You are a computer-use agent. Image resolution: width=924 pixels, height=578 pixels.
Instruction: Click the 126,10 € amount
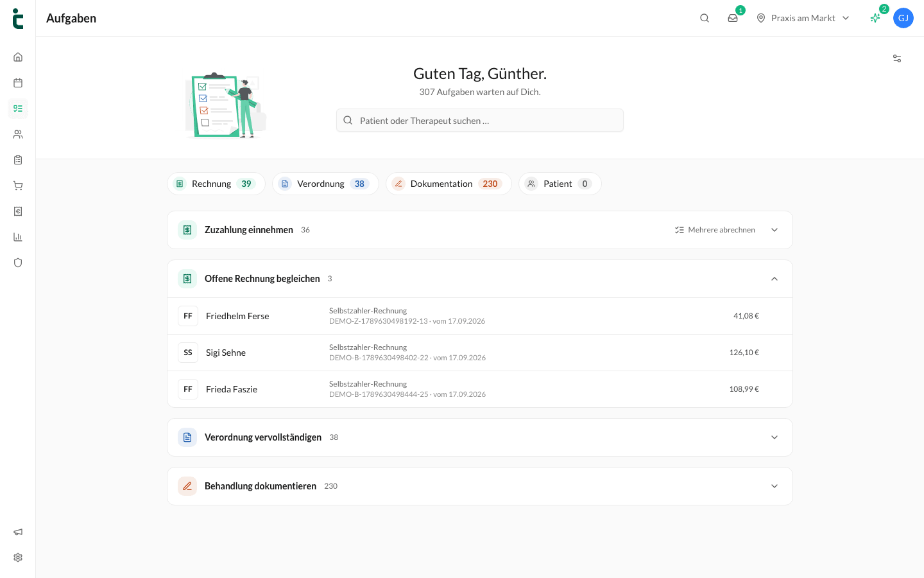pos(744,353)
